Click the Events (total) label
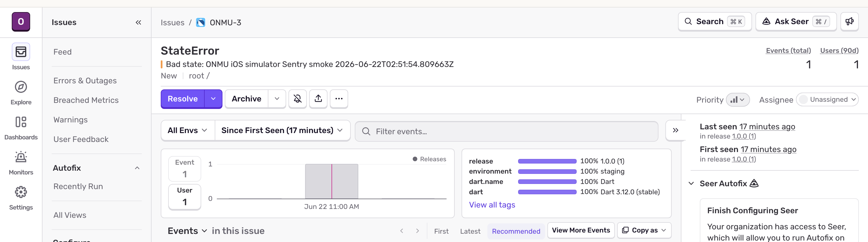 click(x=788, y=51)
